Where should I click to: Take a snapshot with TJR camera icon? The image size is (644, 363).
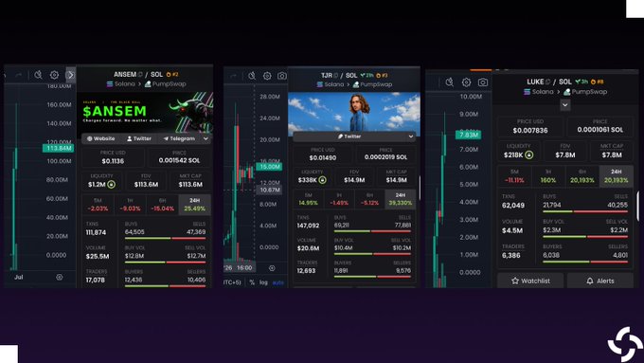(x=282, y=76)
